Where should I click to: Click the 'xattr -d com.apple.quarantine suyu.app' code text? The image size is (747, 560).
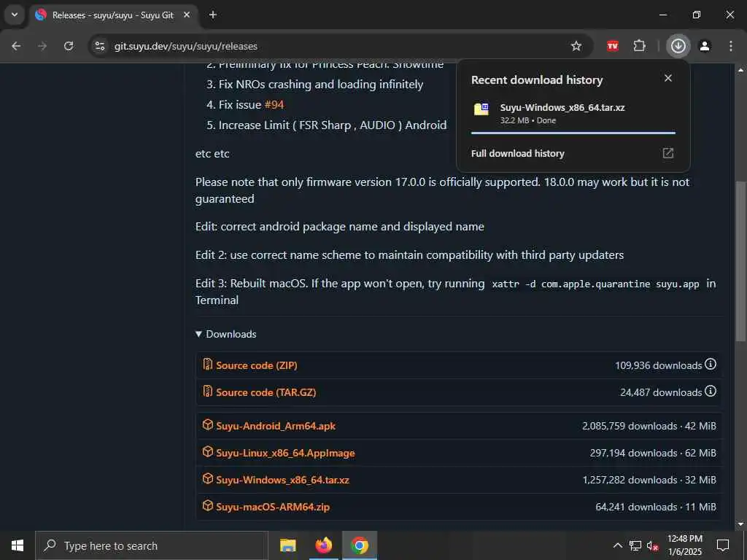(595, 284)
